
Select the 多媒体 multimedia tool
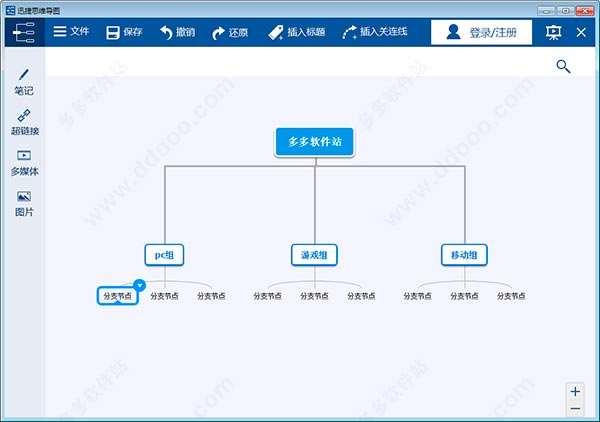24,163
